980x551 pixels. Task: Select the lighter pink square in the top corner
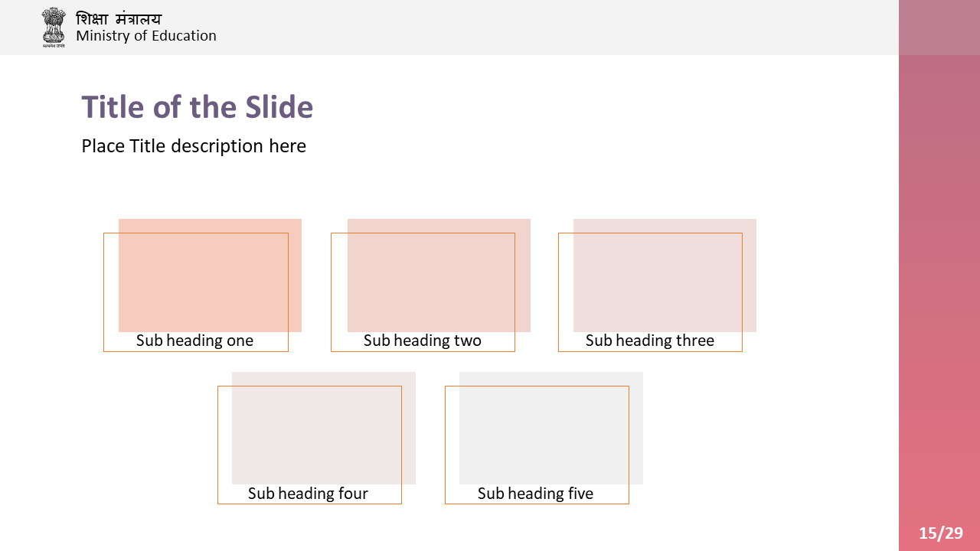939,28
